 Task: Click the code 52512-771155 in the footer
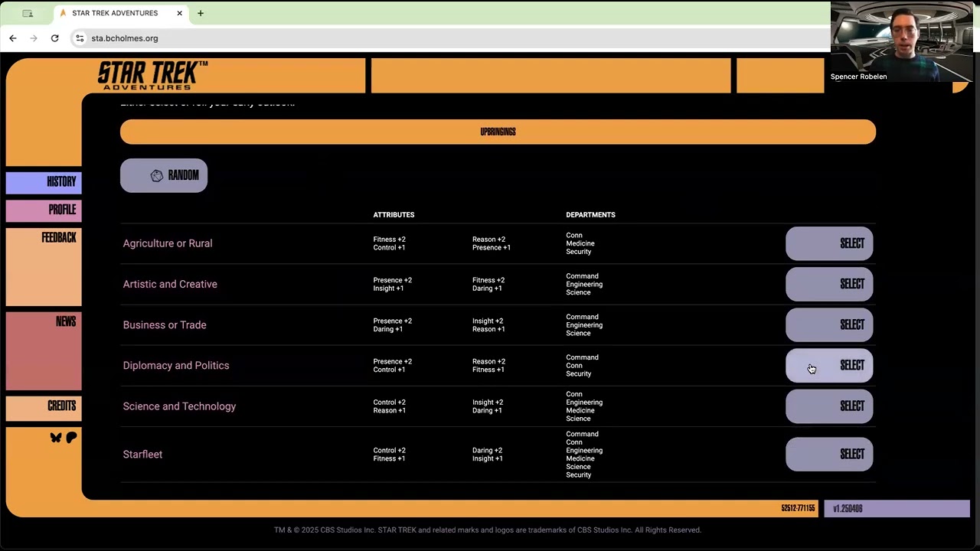tap(798, 509)
